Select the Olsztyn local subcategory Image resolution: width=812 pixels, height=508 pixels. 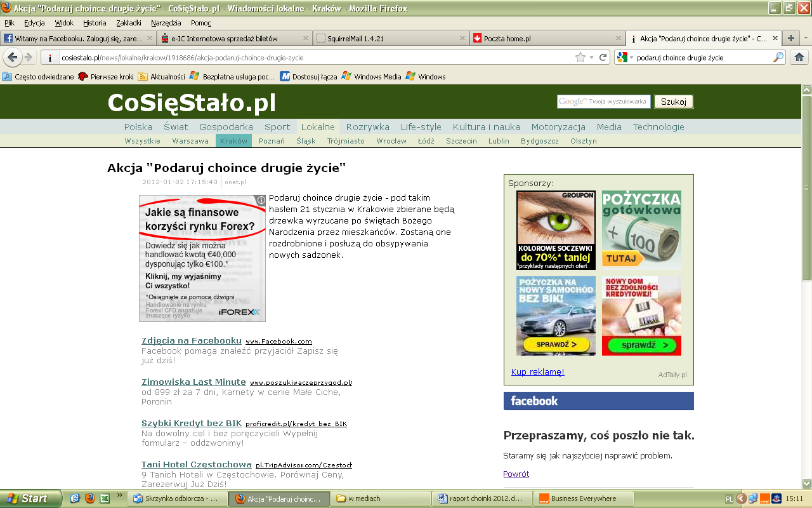point(584,141)
